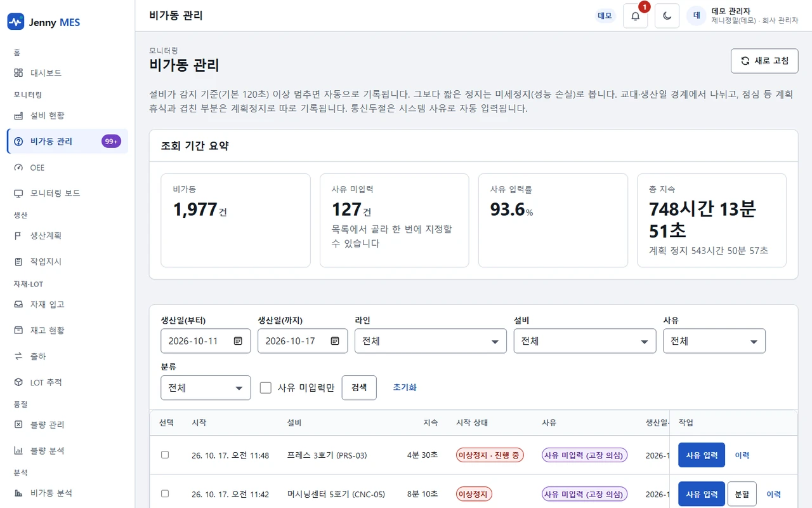Click the Jenny MES logo icon
The width and height of the screenshot is (812, 508).
[16, 22]
